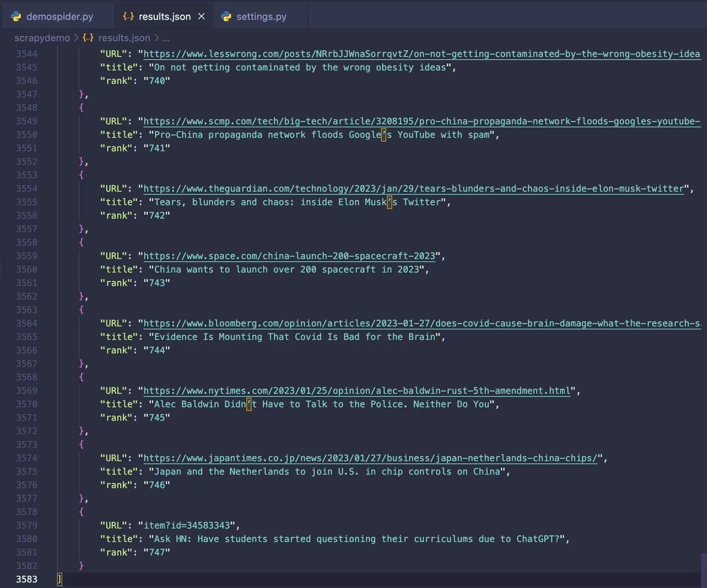This screenshot has width=707, height=588.
Task: Switch to the demospider.py tab
Action: tap(60, 16)
